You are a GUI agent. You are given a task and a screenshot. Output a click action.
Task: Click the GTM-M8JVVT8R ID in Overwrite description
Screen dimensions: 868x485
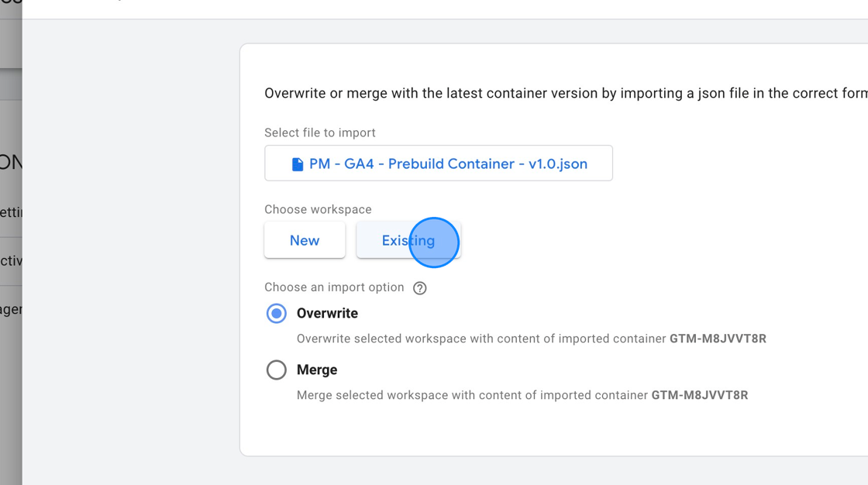coord(718,339)
